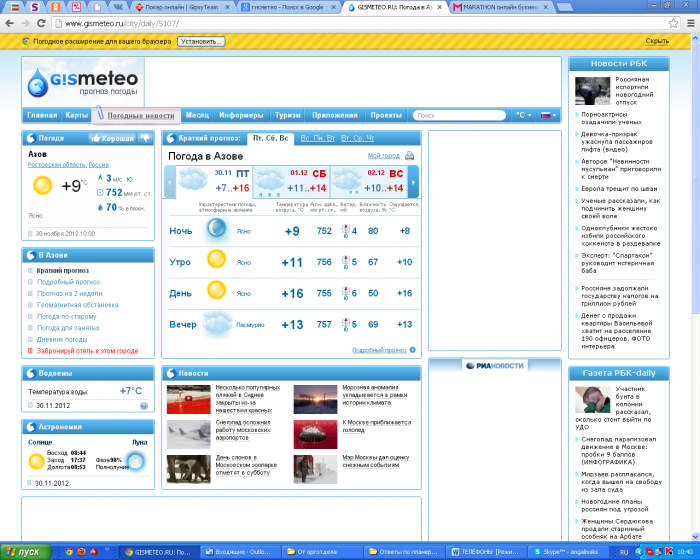Image resolution: width=700 pixels, height=560 pixels.
Task: Click Установить extension button
Action: point(201,41)
